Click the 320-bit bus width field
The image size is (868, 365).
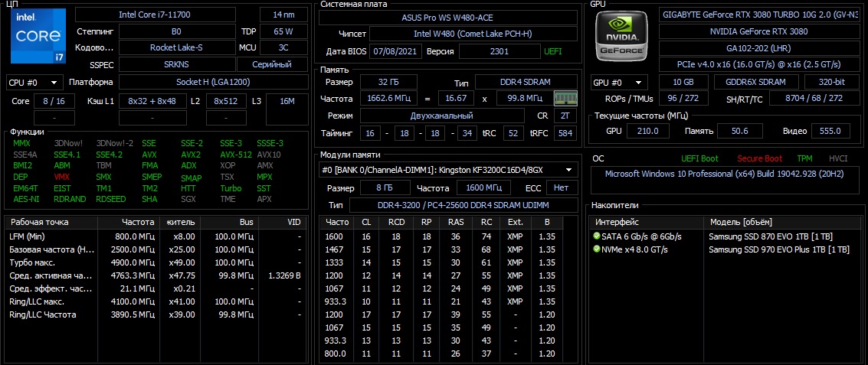tap(832, 83)
